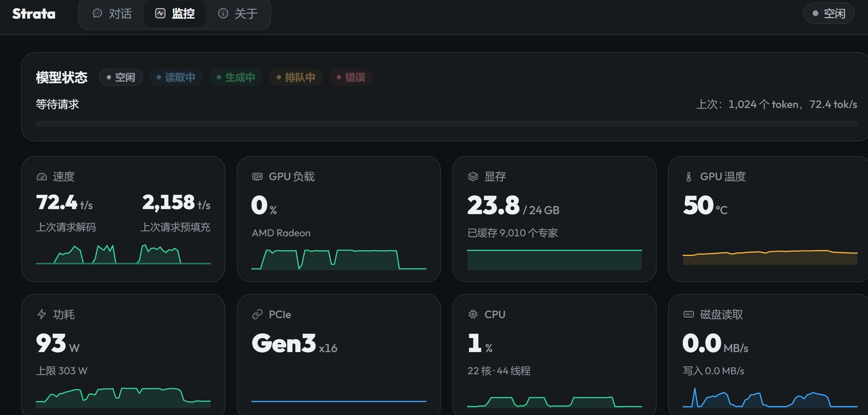Viewport: 868px width, 415px height.
Task: Click the speedometer icon beside 速度
Action: [x=42, y=177]
